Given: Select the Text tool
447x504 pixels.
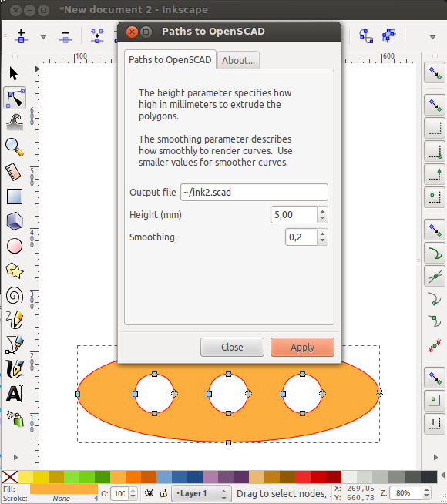Looking at the screenshot, I should point(15,394).
